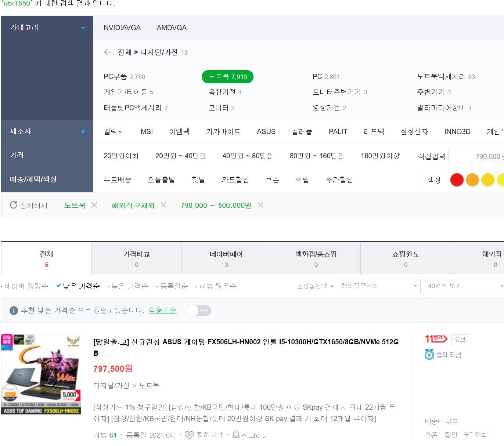Expand the 제조사 section with the plus icon
Screen dimensions: 504x446
click(83, 131)
